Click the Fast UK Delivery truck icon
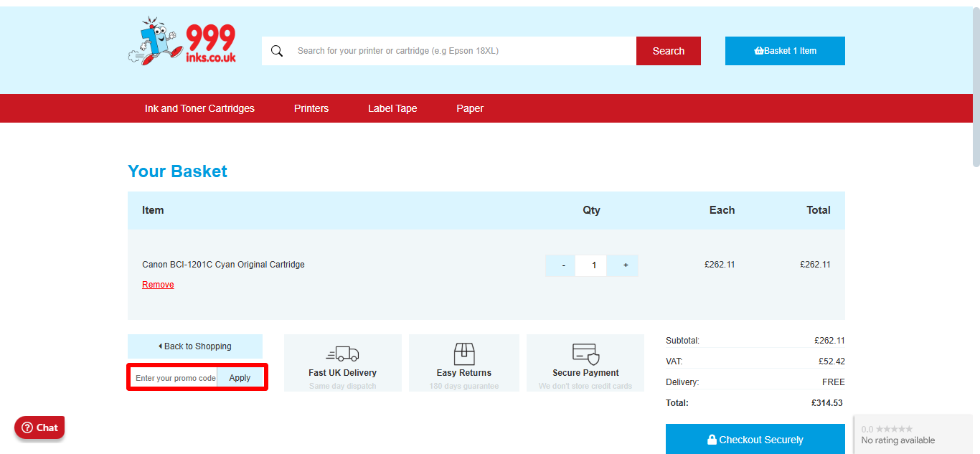Viewport: 980px width, 454px height. click(x=342, y=354)
